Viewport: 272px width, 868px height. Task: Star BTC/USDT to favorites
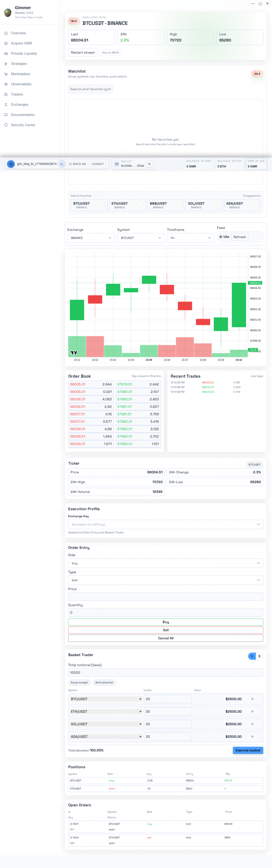point(102,205)
